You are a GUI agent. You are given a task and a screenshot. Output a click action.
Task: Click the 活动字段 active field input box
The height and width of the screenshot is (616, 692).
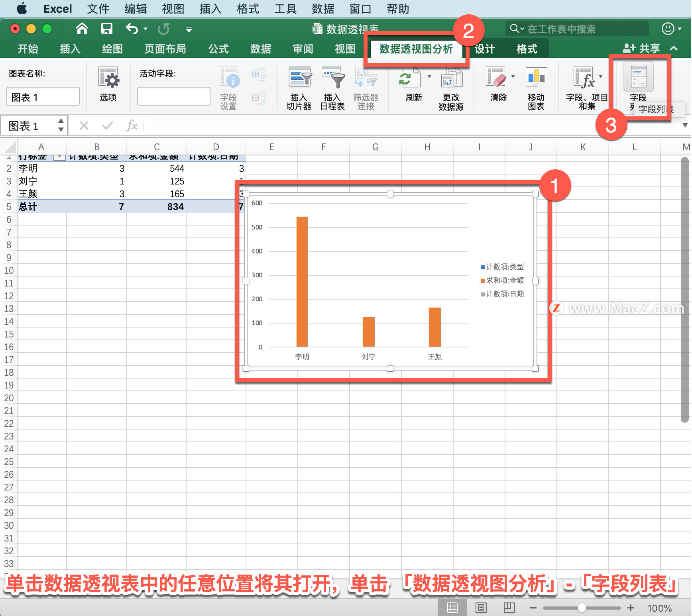click(174, 97)
